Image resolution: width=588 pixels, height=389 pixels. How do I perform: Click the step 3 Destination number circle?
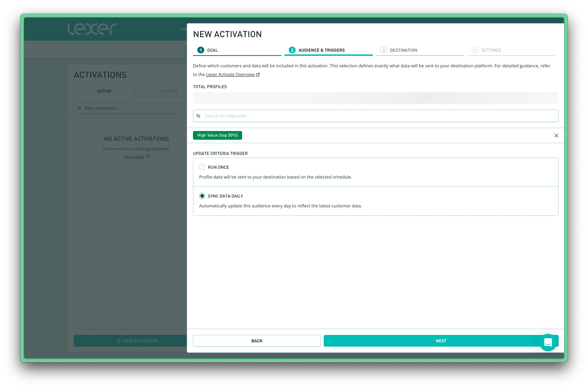click(383, 50)
